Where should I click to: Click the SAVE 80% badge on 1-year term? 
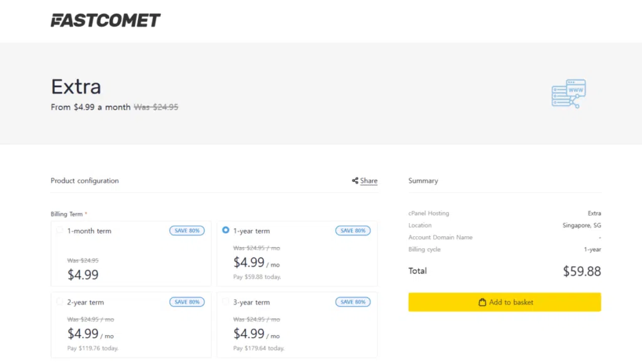click(353, 231)
